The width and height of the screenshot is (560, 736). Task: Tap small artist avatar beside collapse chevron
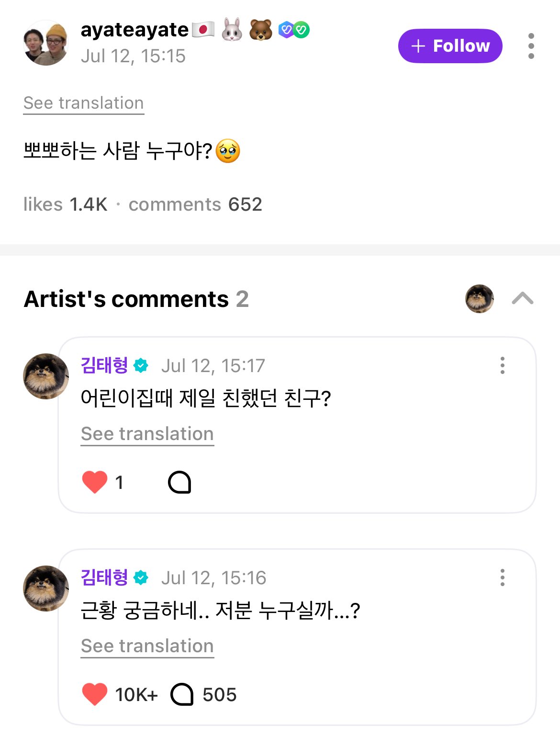(x=479, y=298)
